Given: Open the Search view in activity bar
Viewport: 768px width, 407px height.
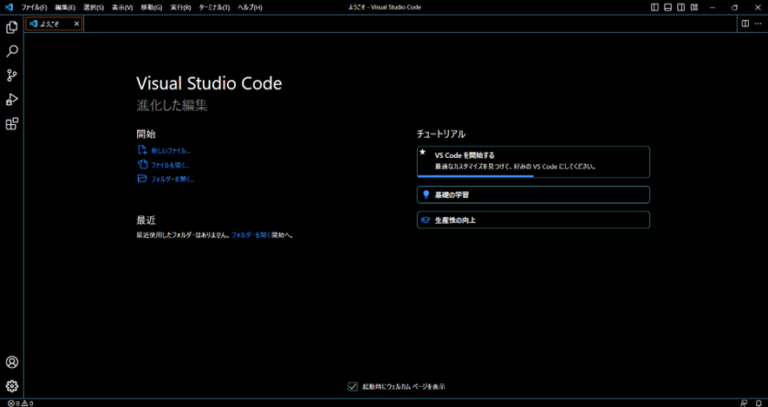Looking at the screenshot, I should click(12, 51).
